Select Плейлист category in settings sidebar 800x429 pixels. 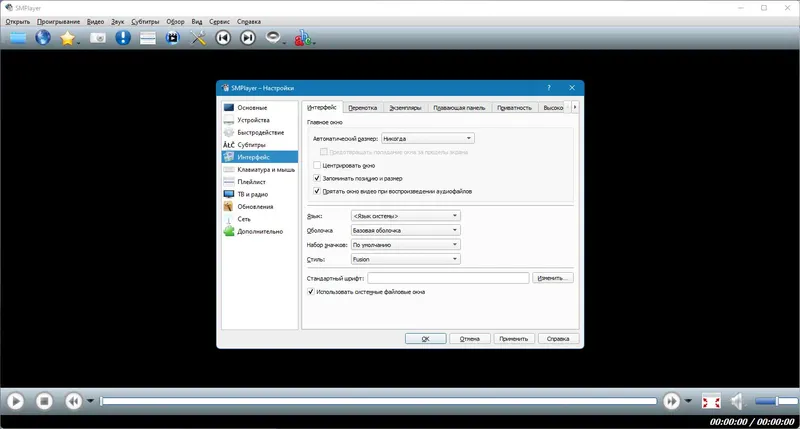pyautogui.click(x=260, y=182)
